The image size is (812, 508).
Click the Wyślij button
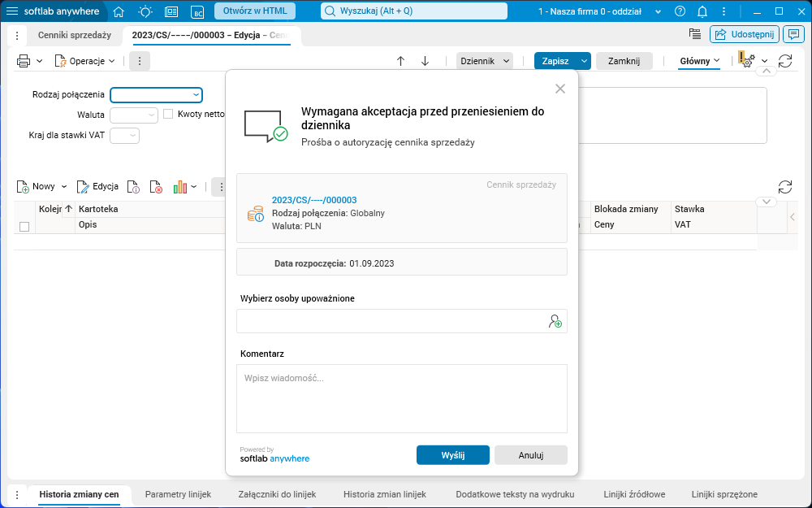452,455
